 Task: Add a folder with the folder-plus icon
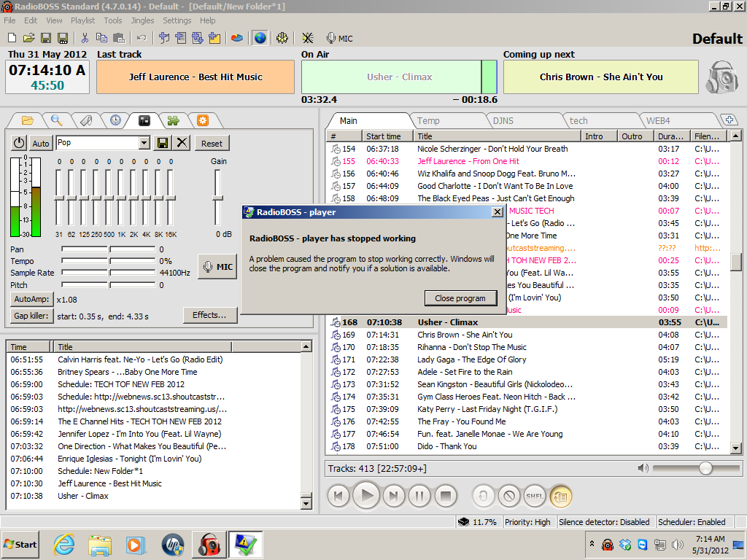click(214, 38)
